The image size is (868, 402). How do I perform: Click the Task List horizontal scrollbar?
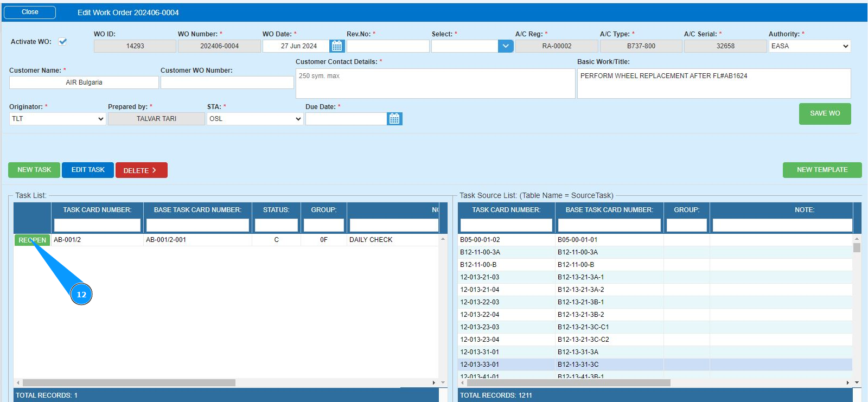tap(129, 382)
